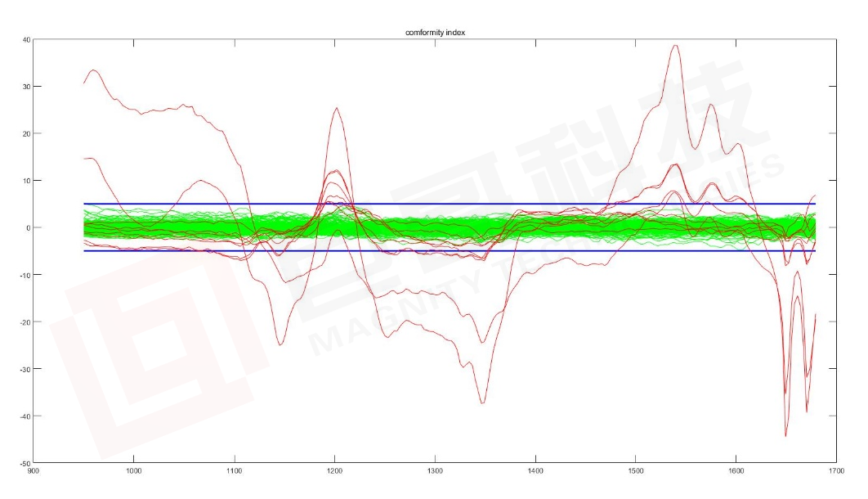Click x-axis label 1500

(636, 470)
